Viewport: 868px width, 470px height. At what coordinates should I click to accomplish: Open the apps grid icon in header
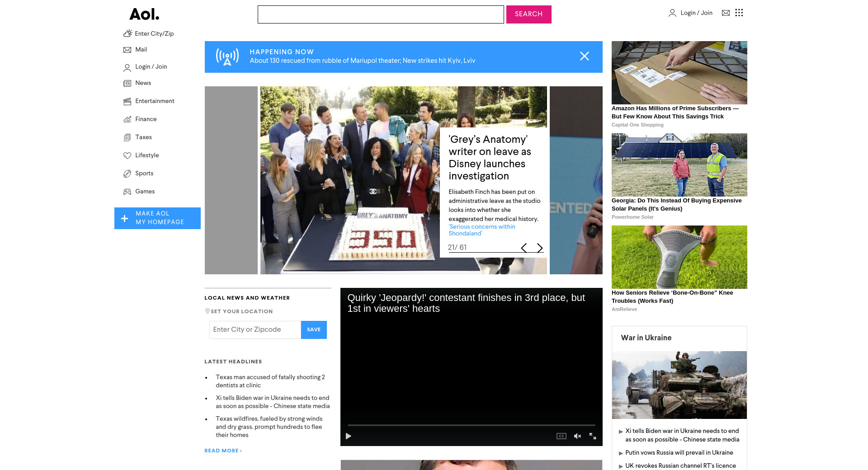point(739,13)
